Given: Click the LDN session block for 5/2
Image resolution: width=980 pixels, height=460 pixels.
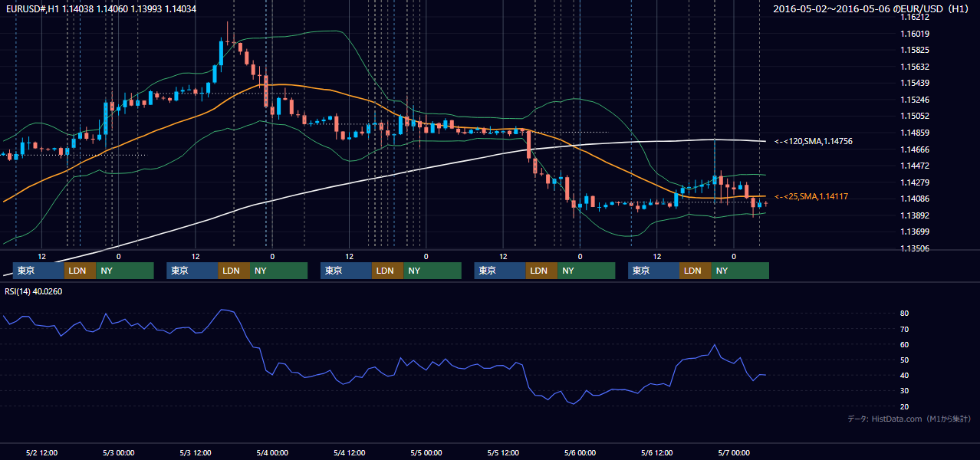Looking at the screenshot, I should [80, 271].
